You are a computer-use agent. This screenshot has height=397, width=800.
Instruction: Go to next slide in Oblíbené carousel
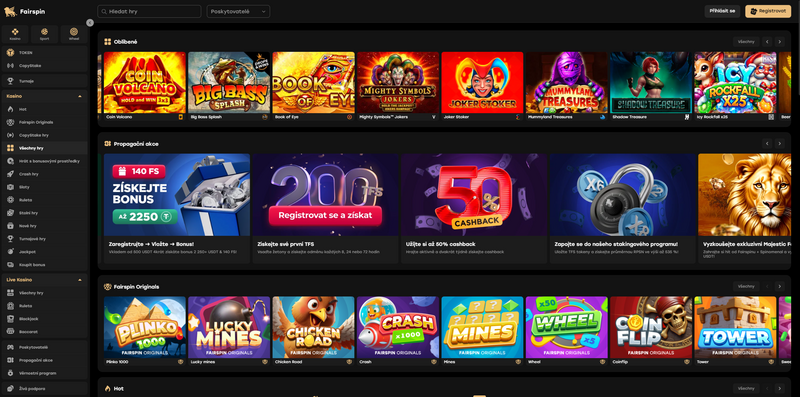(779, 42)
